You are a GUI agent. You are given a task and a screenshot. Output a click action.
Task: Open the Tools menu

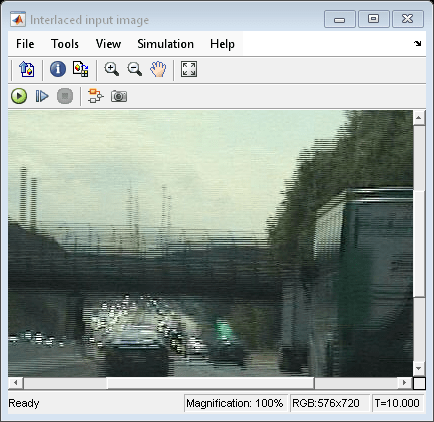pyautogui.click(x=65, y=44)
